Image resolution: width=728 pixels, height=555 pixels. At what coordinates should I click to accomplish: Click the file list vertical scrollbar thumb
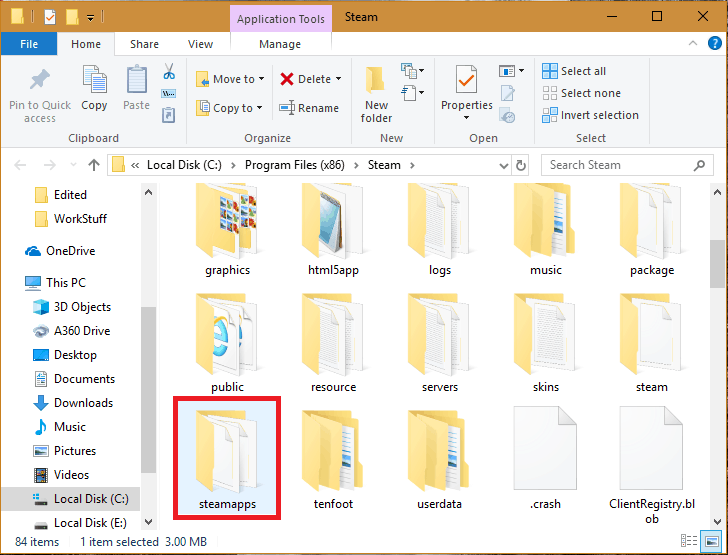click(x=717, y=263)
